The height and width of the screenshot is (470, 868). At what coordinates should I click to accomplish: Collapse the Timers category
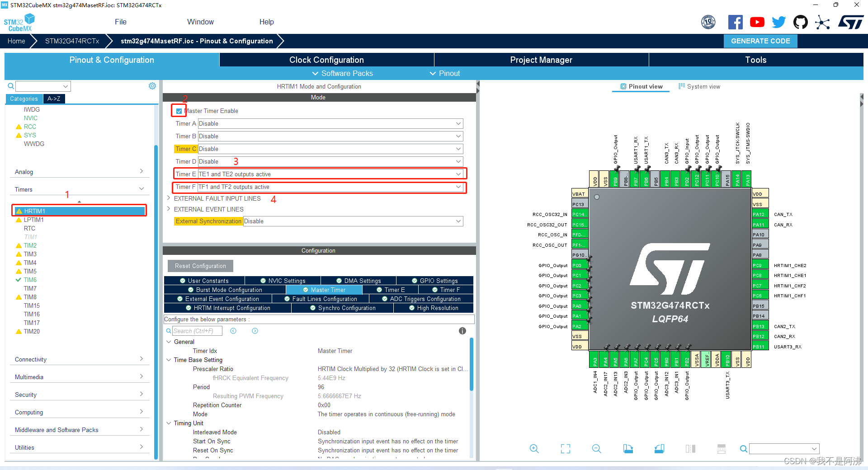pyautogui.click(x=141, y=189)
